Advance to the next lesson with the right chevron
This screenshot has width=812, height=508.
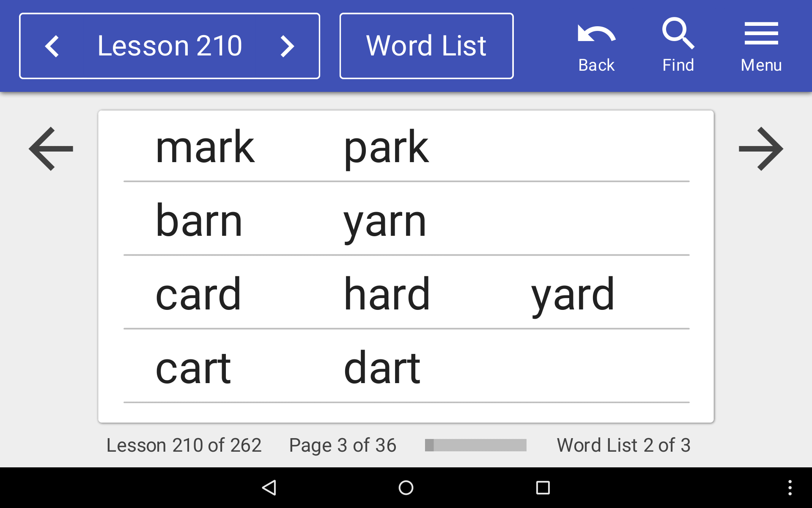(288, 46)
